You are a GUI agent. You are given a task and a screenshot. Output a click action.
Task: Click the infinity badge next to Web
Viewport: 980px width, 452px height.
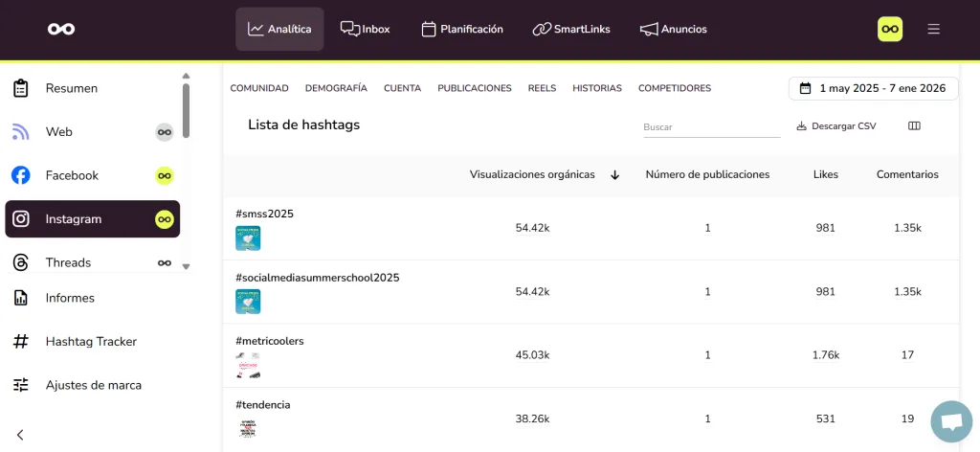click(x=165, y=132)
